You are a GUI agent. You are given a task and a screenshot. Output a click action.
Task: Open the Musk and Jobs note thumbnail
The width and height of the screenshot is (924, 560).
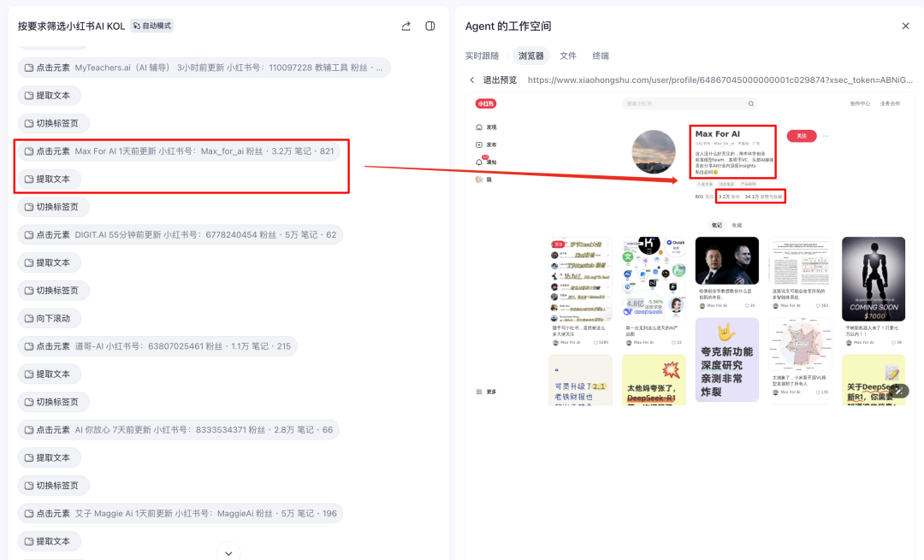[x=727, y=261]
